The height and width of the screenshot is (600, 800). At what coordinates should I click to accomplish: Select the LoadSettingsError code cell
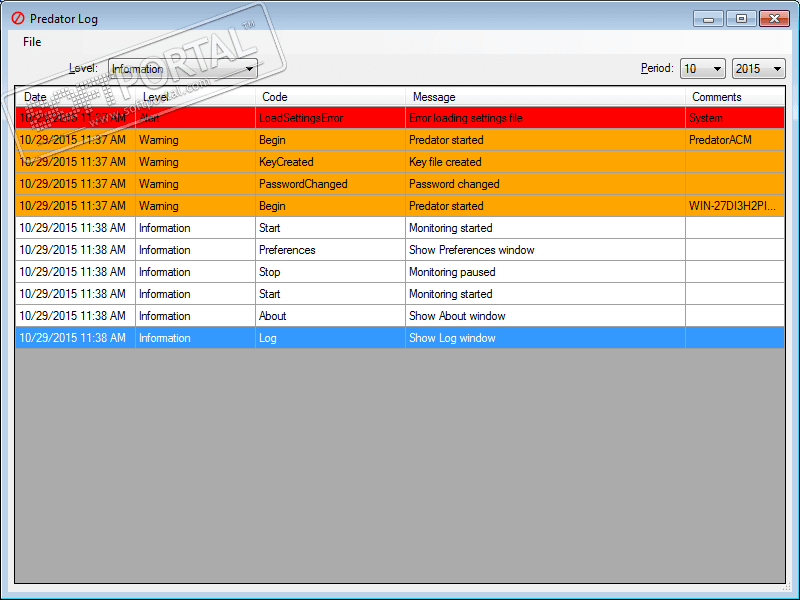pos(330,118)
